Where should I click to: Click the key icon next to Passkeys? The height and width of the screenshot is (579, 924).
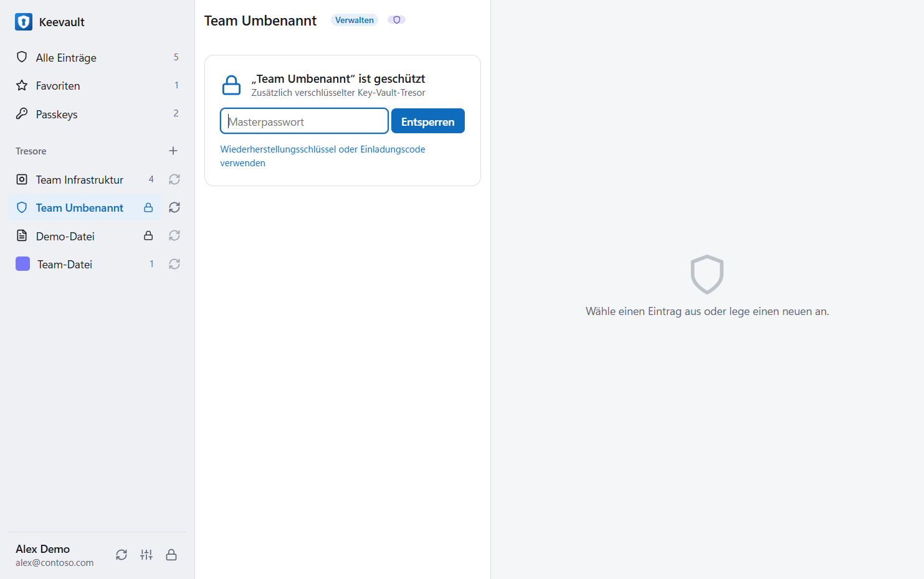[22, 113]
